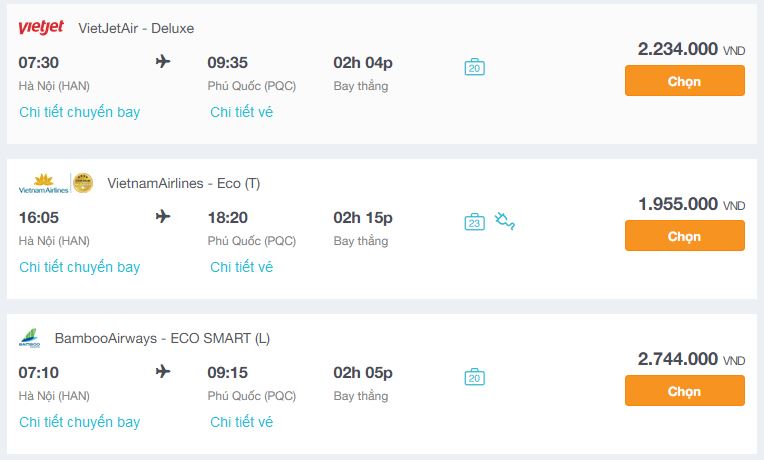The width and height of the screenshot is (764, 460).
Task: Click the Vietnam Airlines lotus logo
Action: (43, 183)
